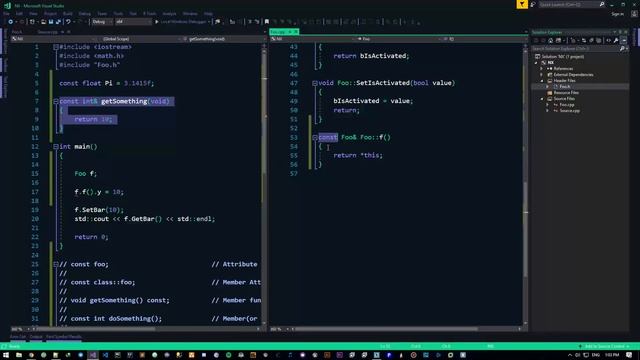Start Local Windows Debugger play icon
Viewport: 640px width, 360px height.
[156, 22]
